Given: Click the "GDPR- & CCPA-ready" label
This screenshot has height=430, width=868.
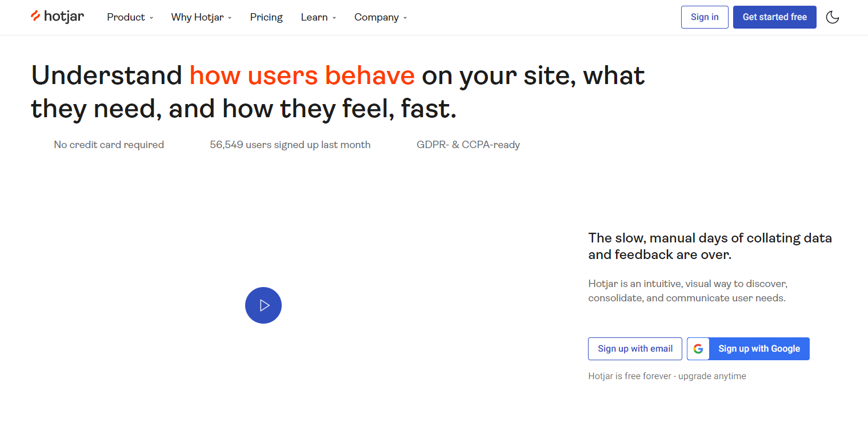Looking at the screenshot, I should click(x=468, y=145).
